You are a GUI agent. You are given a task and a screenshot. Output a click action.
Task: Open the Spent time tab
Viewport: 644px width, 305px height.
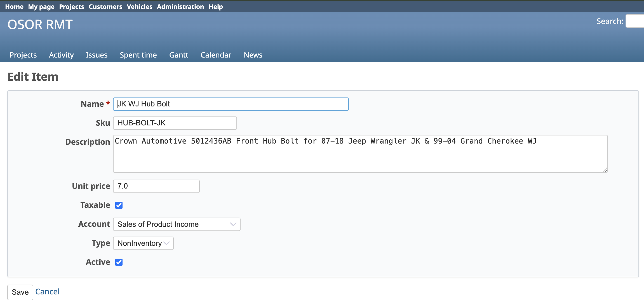point(138,55)
